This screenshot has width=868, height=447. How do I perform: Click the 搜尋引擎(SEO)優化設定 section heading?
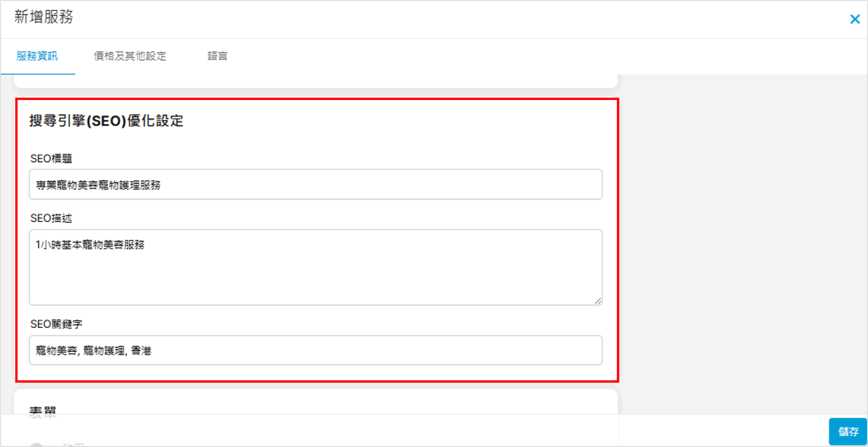(x=106, y=121)
